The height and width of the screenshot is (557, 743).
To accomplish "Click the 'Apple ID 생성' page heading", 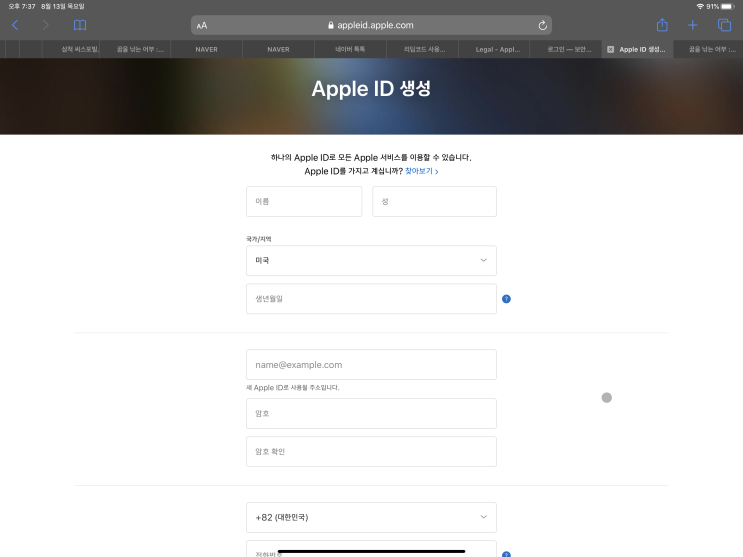I will (x=371, y=89).
